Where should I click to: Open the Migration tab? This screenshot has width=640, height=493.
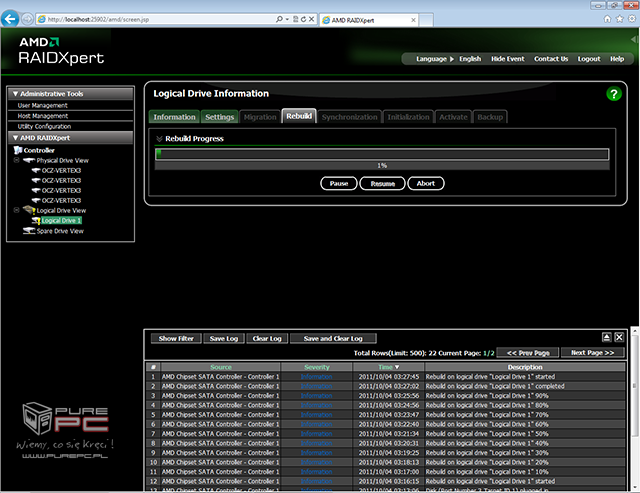tap(260, 117)
